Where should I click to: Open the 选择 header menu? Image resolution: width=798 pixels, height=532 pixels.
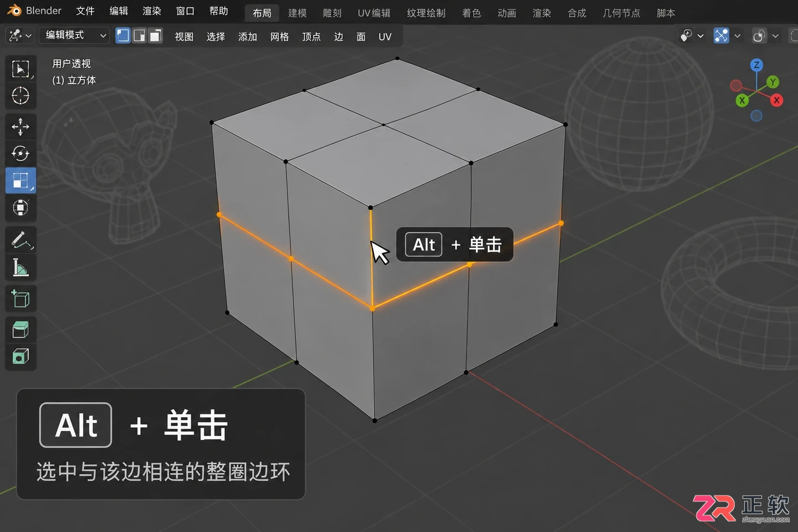[216, 37]
